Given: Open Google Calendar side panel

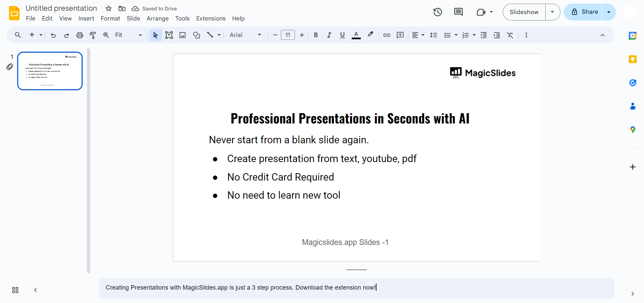Looking at the screenshot, I should click(x=633, y=36).
